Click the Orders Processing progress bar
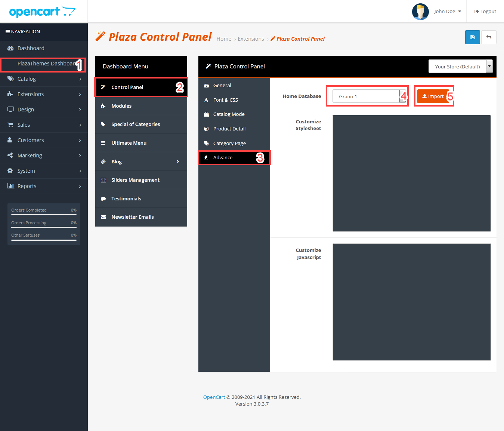The width and height of the screenshot is (504, 431). (44, 228)
